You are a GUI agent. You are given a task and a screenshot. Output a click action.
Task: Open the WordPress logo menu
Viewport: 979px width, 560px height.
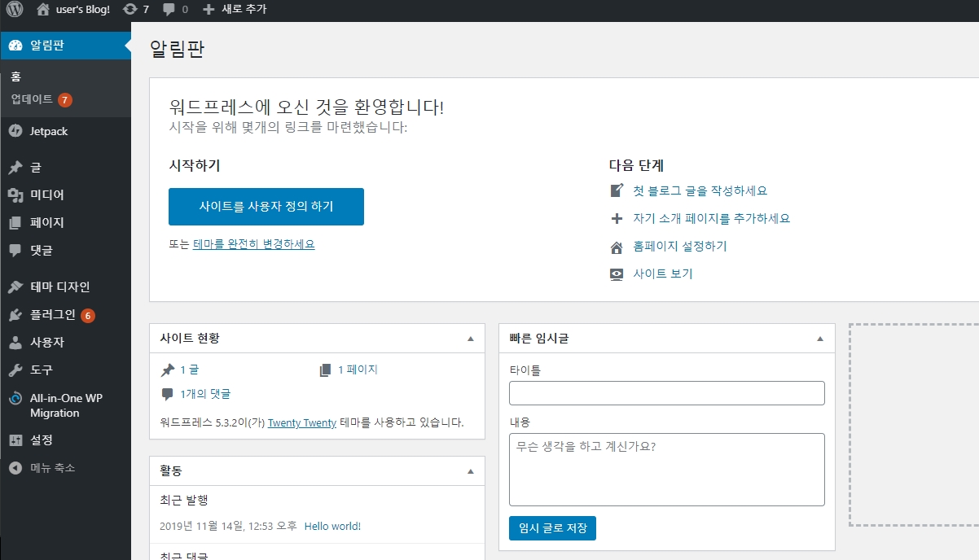click(15, 9)
